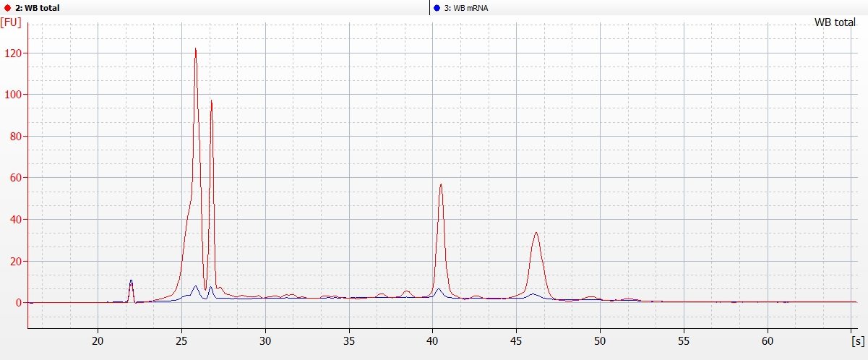The width and height of the screenshot is (868, 360).
Task: Select the tallest red peak near 26 seconds
Action: click(x=195, y=51)
